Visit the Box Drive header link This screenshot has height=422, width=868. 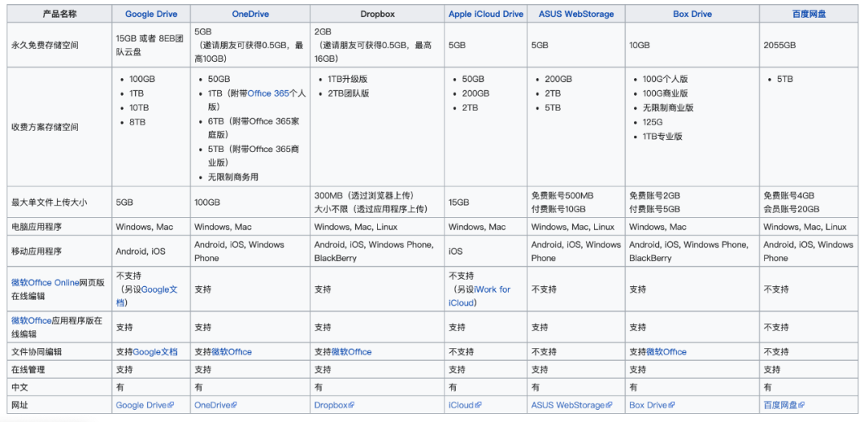[692, 14]
